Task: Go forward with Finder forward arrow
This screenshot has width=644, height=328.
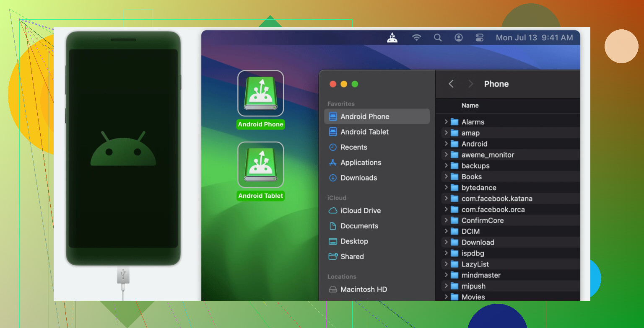Action: coord(470,84)
